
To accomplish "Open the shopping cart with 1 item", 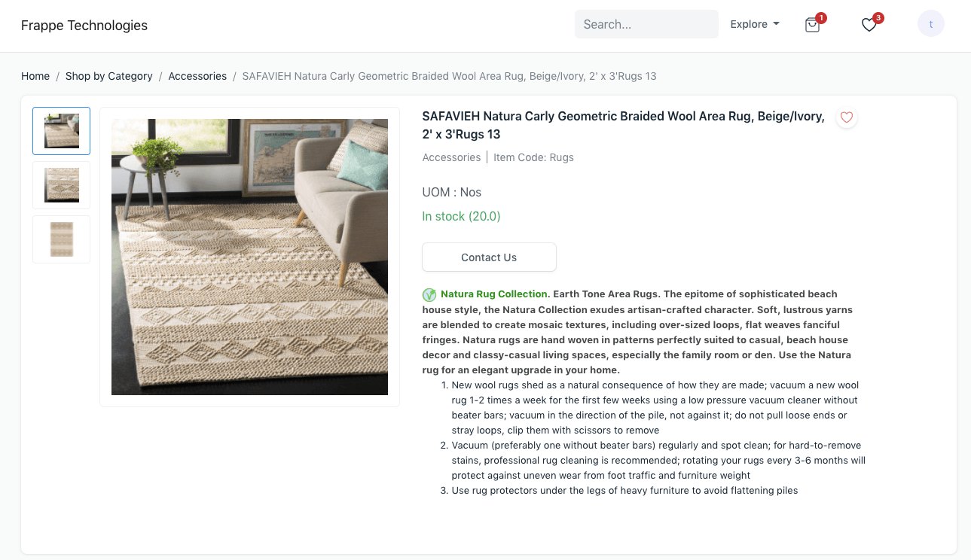I will 812,24.
